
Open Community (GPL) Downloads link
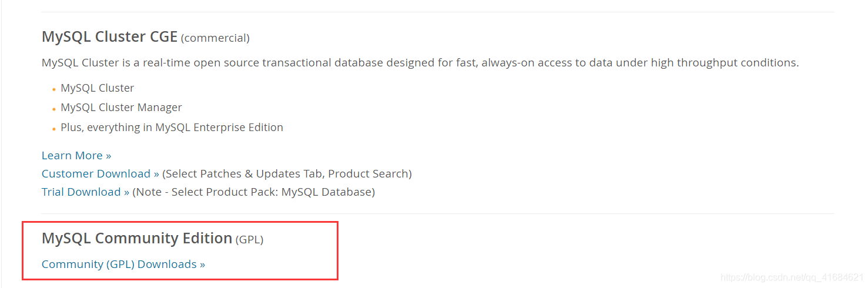(x=123, y=264)
